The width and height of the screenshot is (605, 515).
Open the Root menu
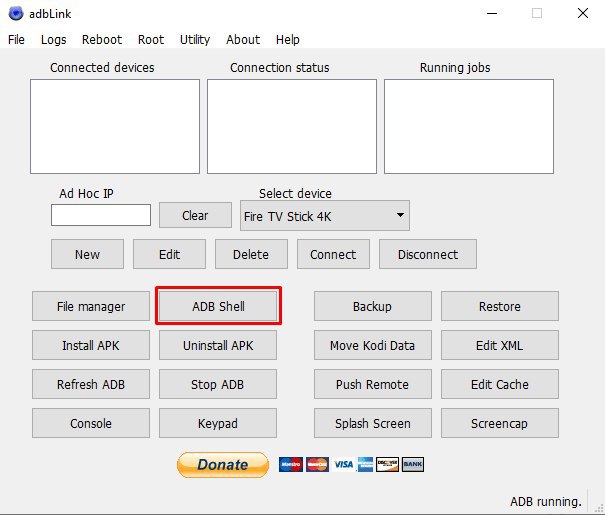click(151, 40)
